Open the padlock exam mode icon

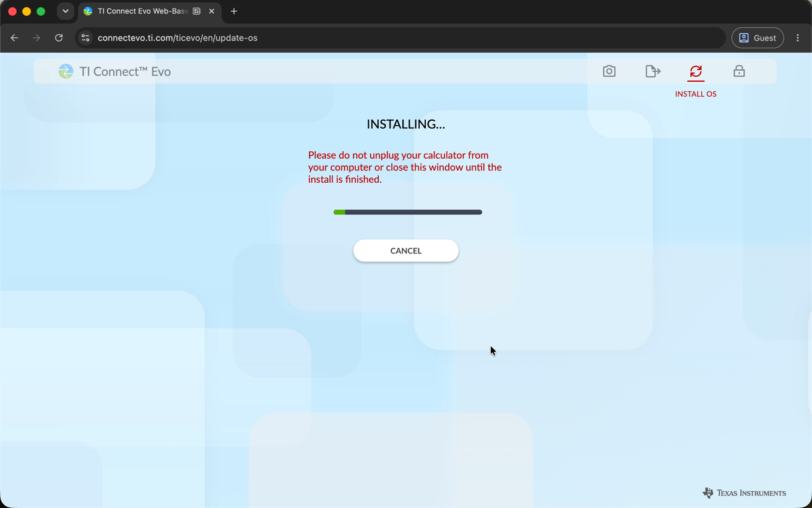[739, 71]
